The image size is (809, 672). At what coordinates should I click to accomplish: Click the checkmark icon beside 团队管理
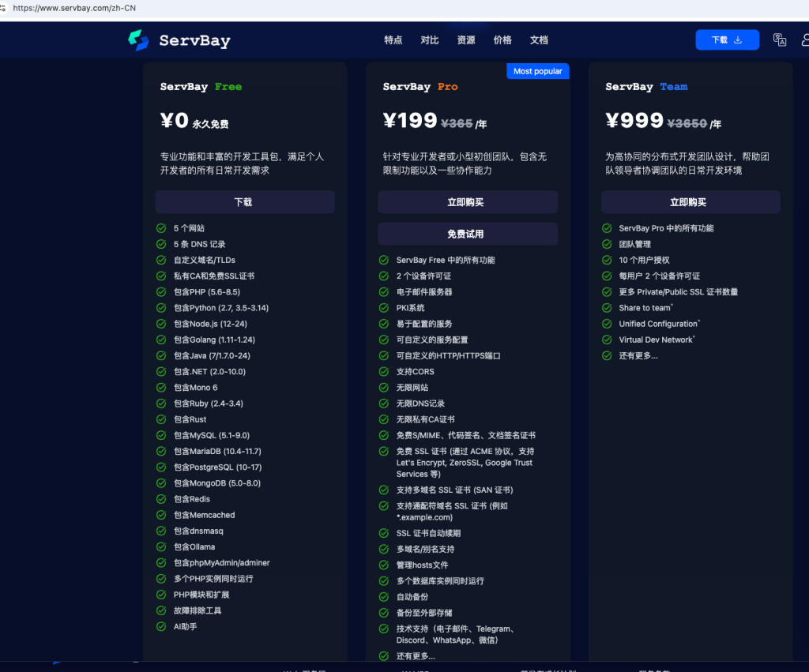tap(607, 244)
